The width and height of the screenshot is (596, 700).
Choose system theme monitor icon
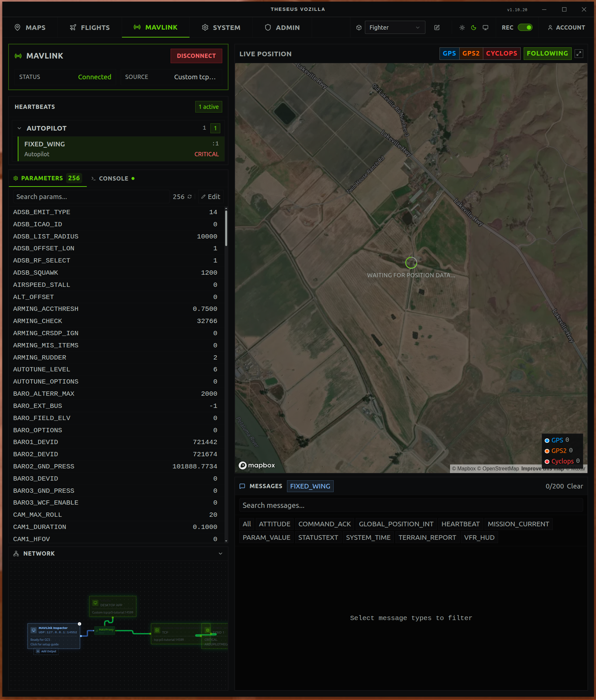coord(485,28)
